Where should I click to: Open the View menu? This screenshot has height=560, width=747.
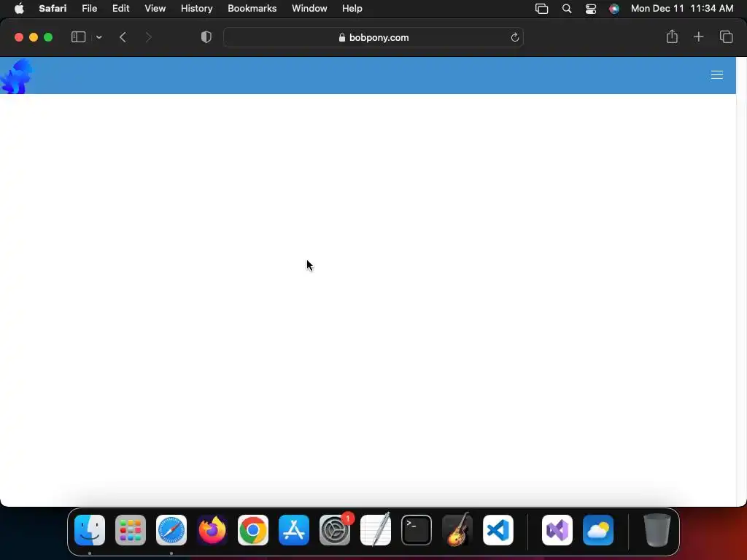155,9
